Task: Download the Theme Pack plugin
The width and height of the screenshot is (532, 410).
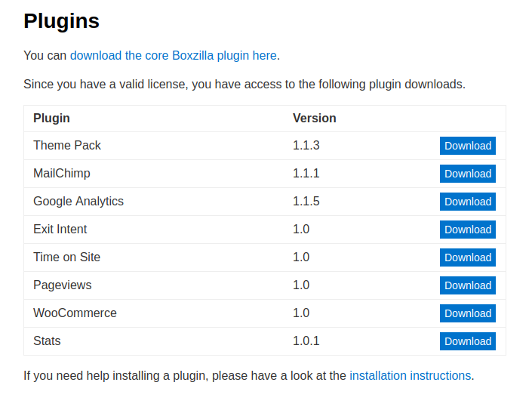Action: 468,146
